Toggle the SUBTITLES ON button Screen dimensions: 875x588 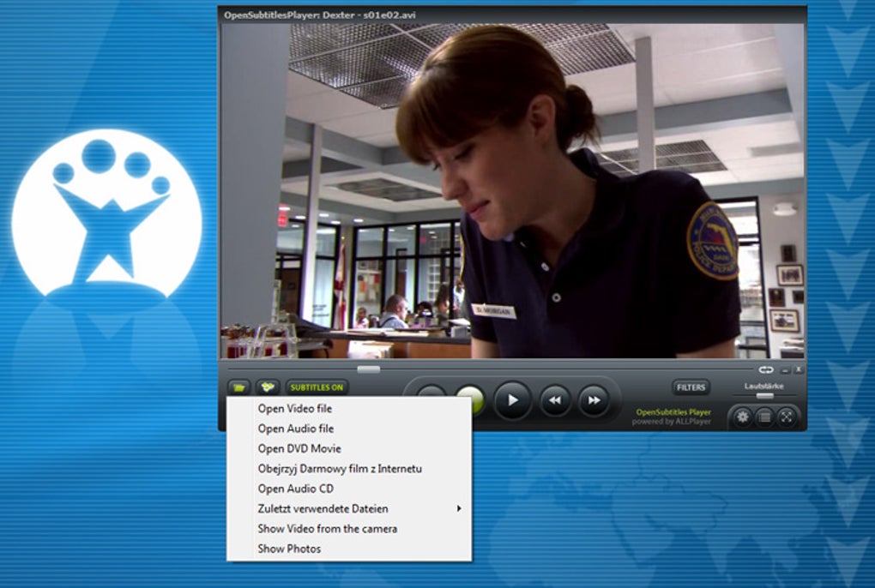click(x=317, y=387)
